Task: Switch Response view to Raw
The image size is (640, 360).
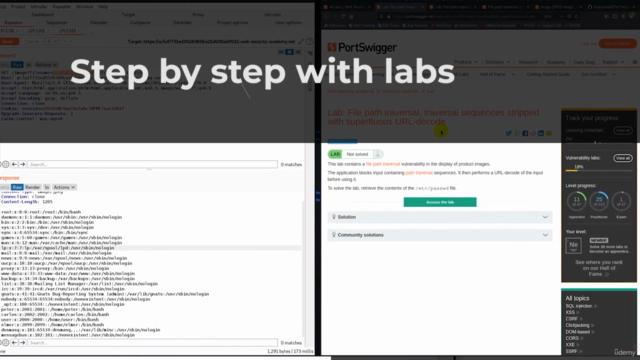Action: (17, 187)
